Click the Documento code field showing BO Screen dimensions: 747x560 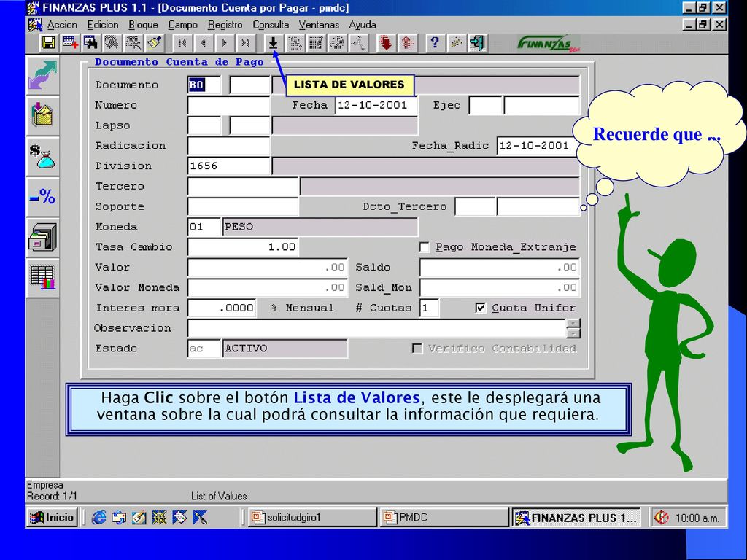(204, 85)
